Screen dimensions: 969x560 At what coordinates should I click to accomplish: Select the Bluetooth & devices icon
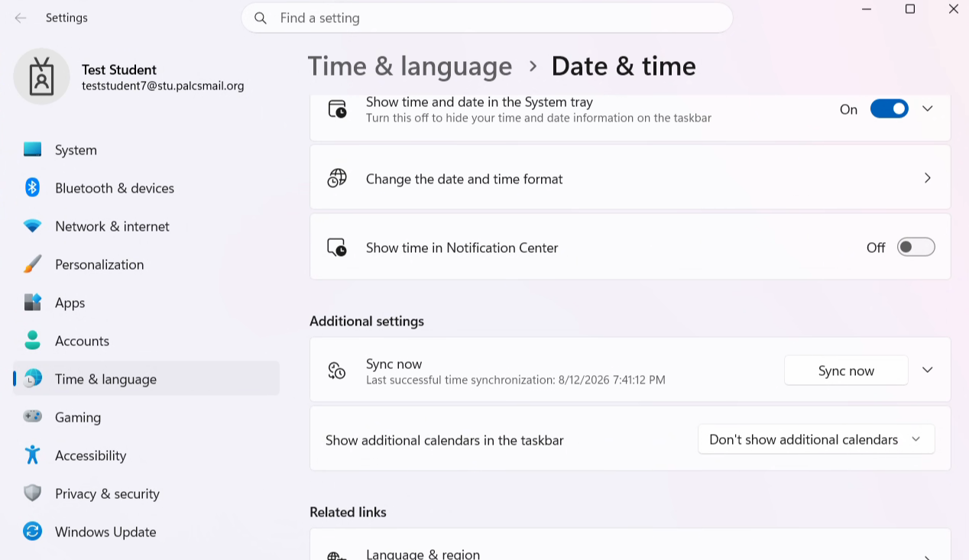pos(32,188)
